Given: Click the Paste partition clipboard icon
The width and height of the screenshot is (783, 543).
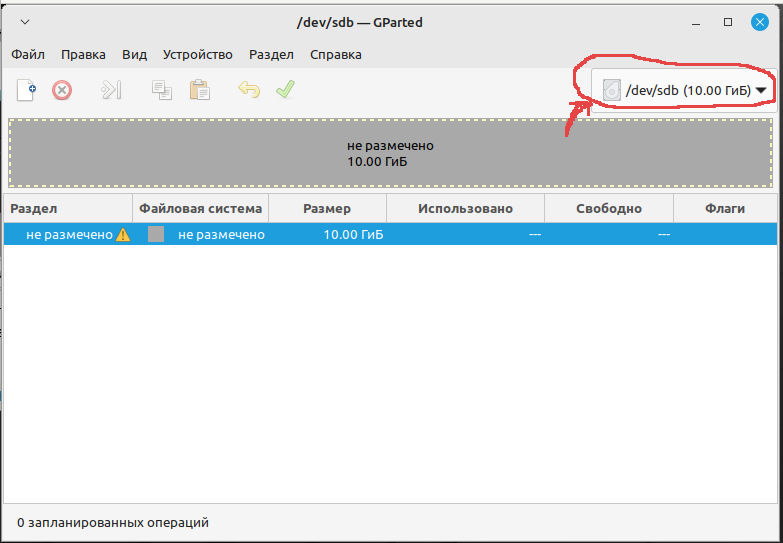Looking at the screenshot, I should pos(199,90).
